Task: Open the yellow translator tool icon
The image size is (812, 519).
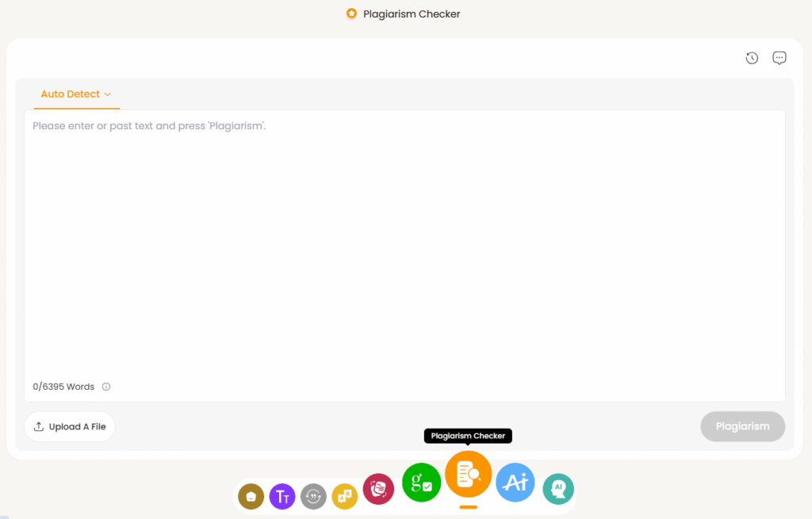Action: (345, 496)
